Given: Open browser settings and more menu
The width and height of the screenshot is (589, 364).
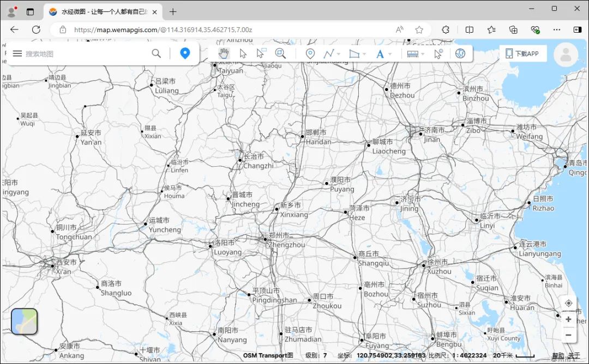Looking at the screenshot, I should [x=557, y=29].
